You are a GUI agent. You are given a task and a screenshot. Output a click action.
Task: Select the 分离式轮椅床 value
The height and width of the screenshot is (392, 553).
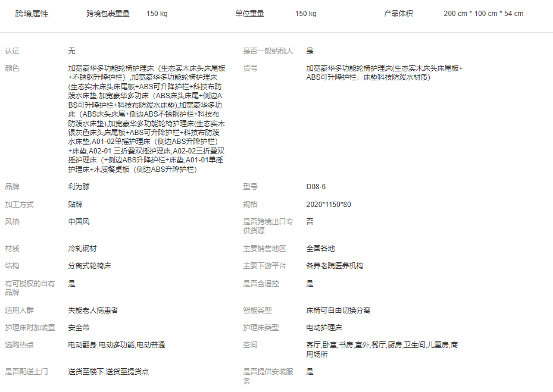89,266
